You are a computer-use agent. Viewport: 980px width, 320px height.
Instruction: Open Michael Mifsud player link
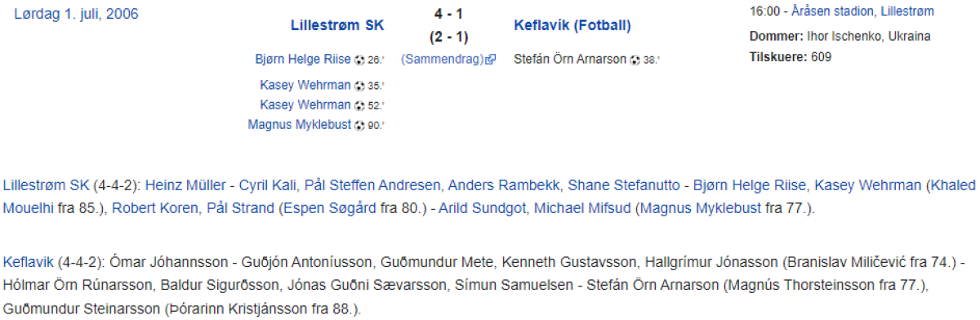583,208
